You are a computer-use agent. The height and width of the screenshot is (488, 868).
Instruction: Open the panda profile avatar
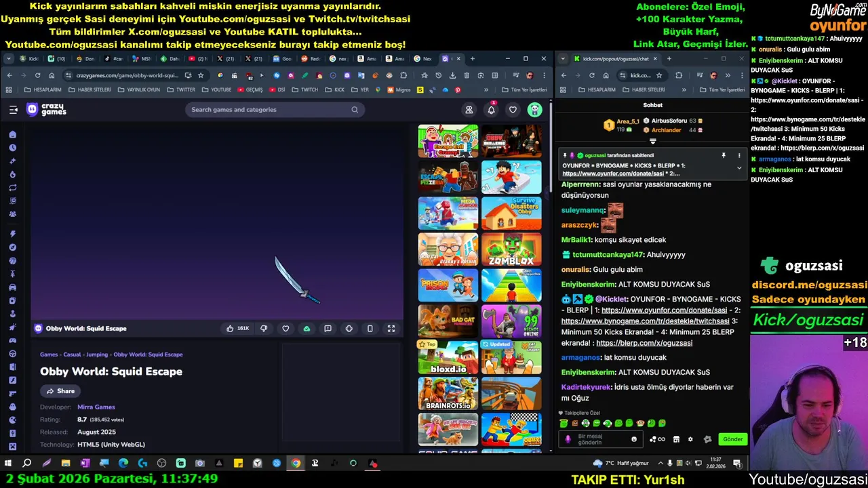click(535, 110)
